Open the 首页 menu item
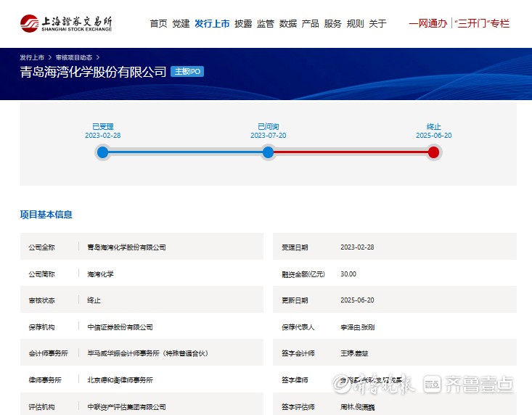The height and width of the screenshot is (415, 532). (158, 23)
